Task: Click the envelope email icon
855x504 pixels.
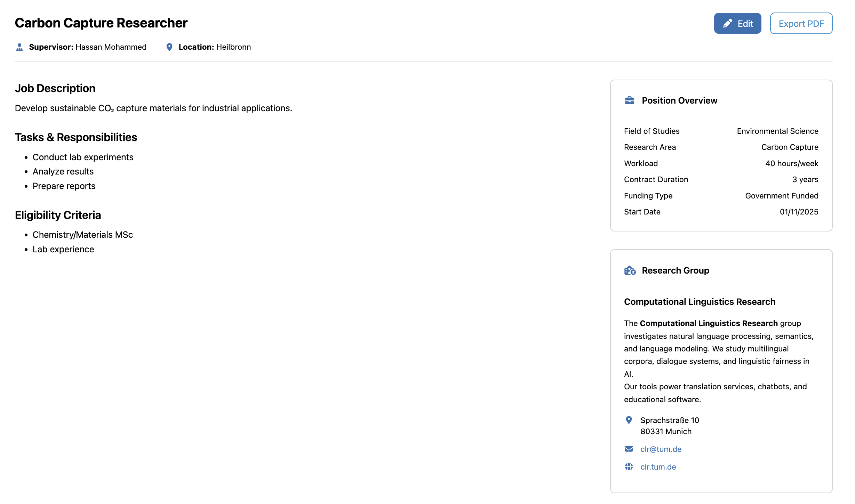Action: [629, 449]
